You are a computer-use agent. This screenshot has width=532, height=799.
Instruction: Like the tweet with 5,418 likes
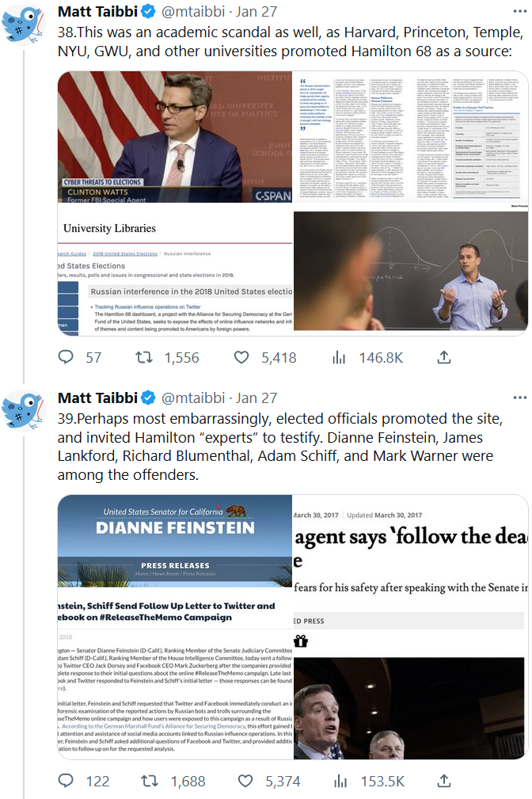(241, 357)
